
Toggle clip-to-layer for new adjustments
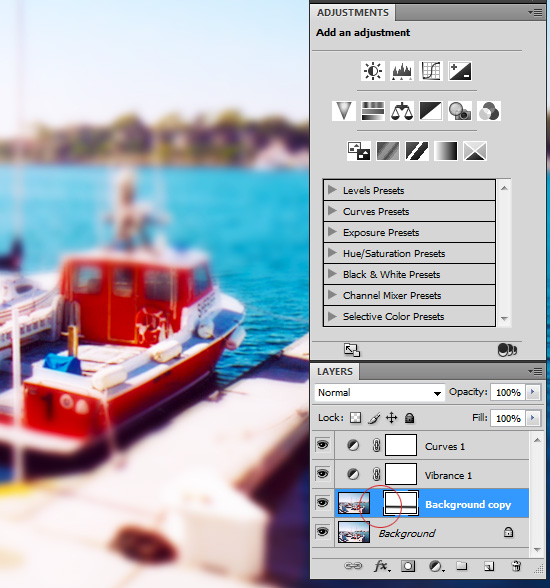507,350
